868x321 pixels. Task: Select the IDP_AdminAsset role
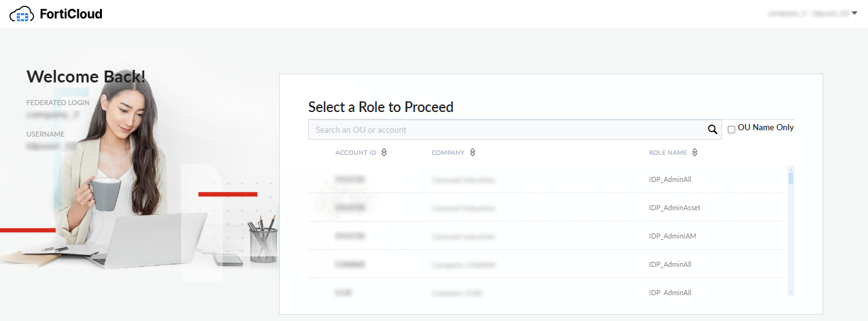[x=674, y=208]
